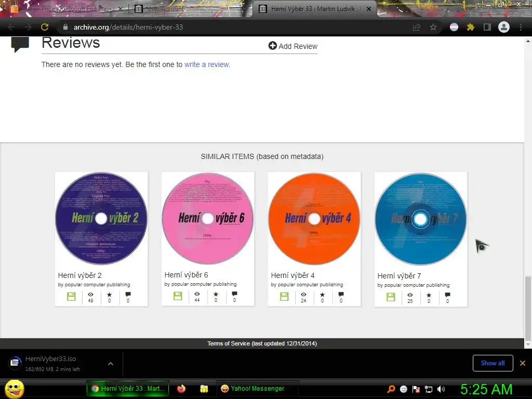Viewport: 532px width, 399px height.
Task: Click the address bar showing archive.org URL
Action: coord(237,27)
